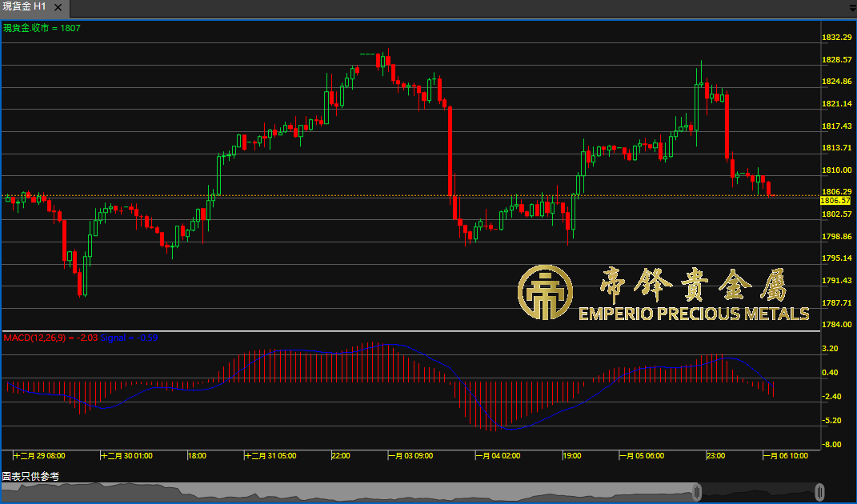Image resolution: width=857 pixels, height=504 pixels.
Task: Click the 1791.43 price axis label
Action: [837, 281]
